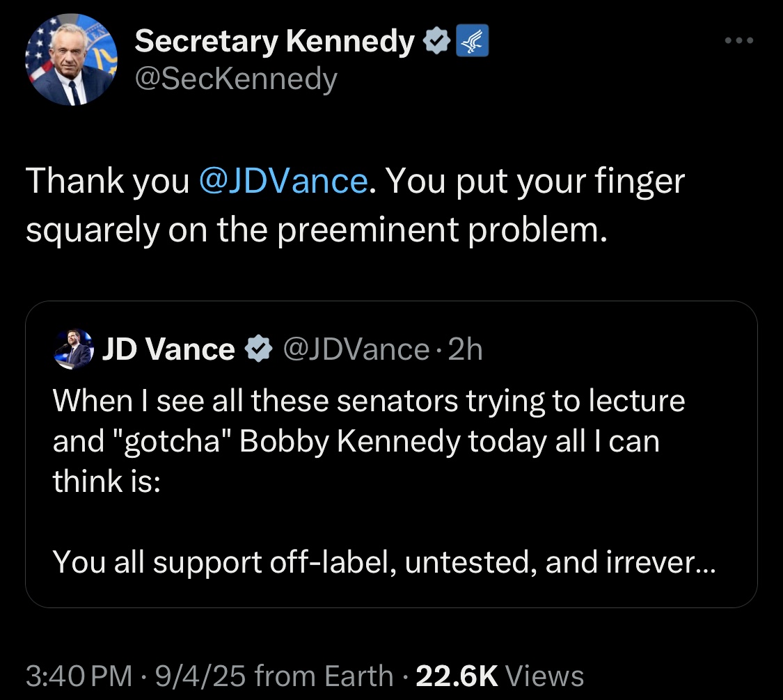This screenshot has width=783, height=700.
Task: Click "squarely on the preeminent problem" text
Action: [x=317, y=230]
